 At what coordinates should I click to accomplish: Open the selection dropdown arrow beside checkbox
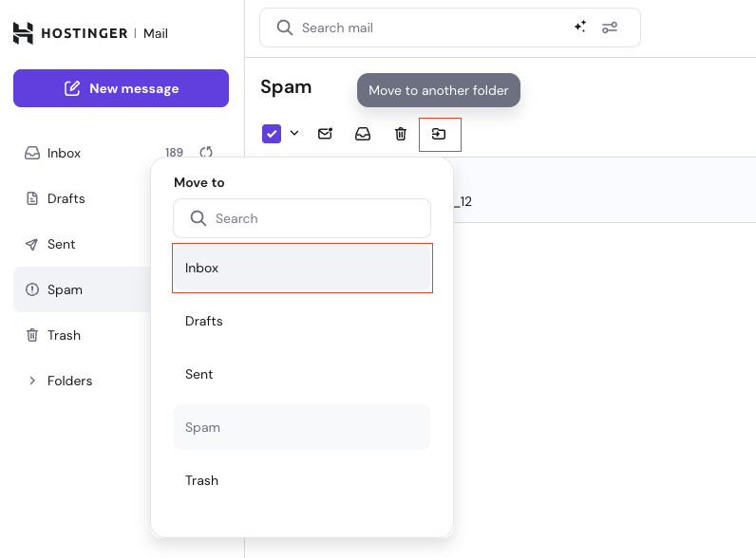click(294, 134)
